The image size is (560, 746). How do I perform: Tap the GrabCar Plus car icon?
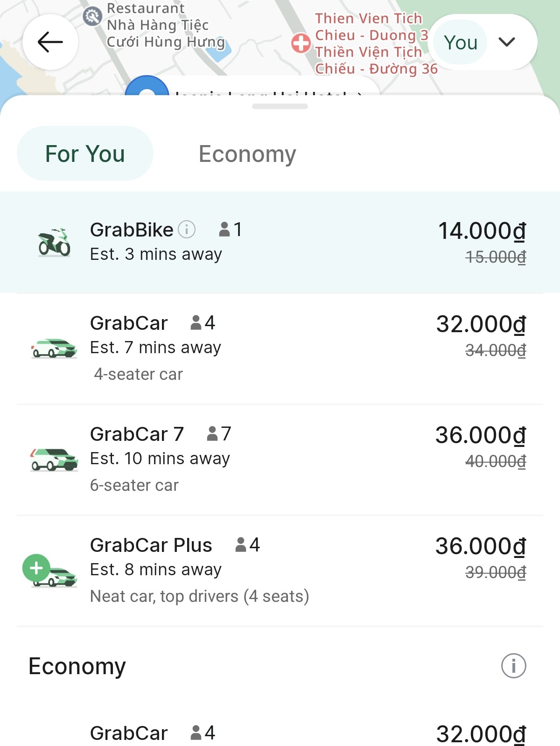(x=50, y=571)
